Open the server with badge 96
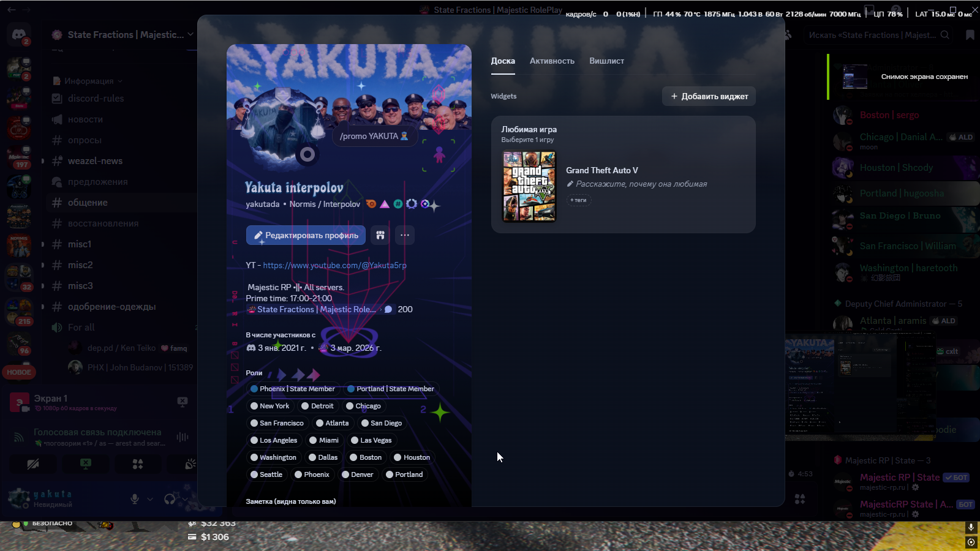The image size is (980, 551). [x=19, y=343]
